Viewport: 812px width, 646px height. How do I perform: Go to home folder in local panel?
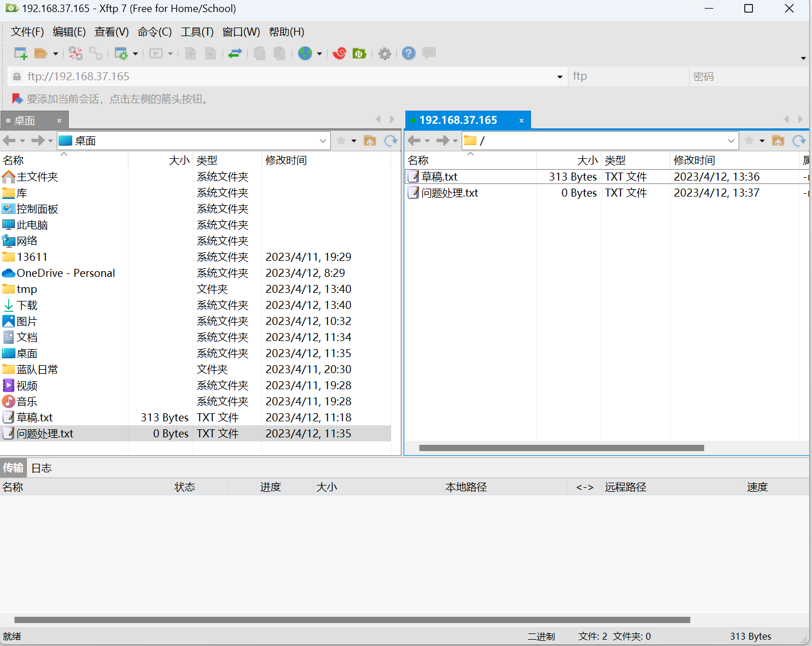(370, 140)
